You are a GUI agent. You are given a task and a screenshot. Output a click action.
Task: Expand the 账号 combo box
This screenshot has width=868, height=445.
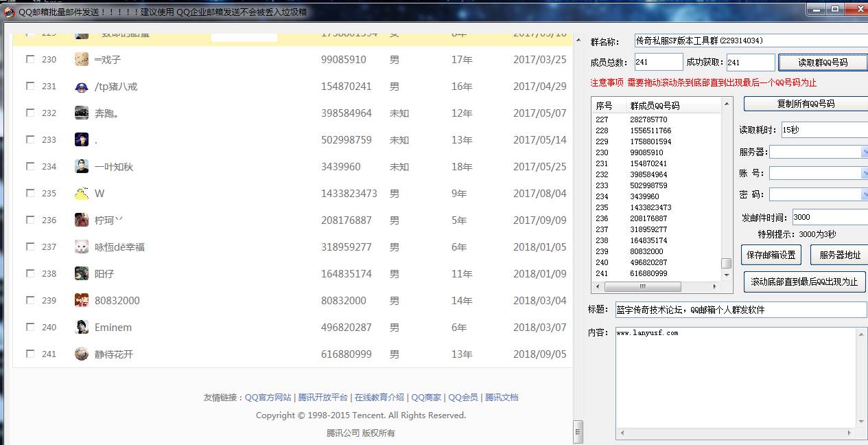click(x=864, y=173)
